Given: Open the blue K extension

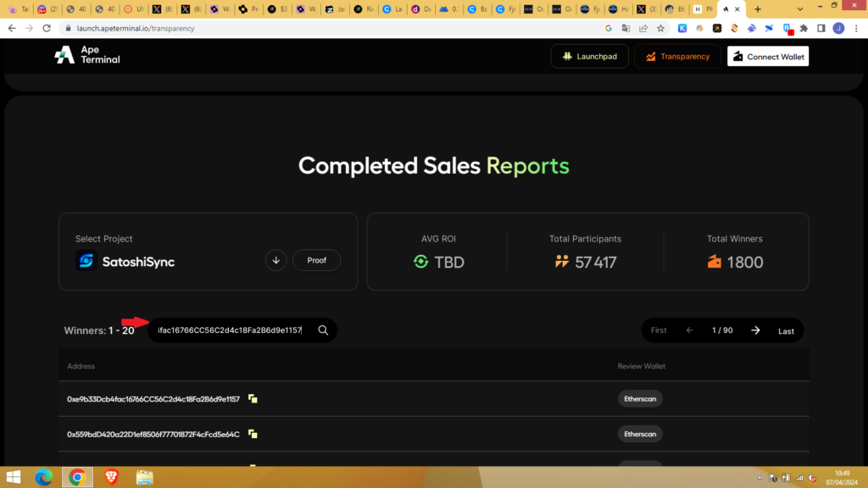Looking at the screenshot, I should pos(682,28).
